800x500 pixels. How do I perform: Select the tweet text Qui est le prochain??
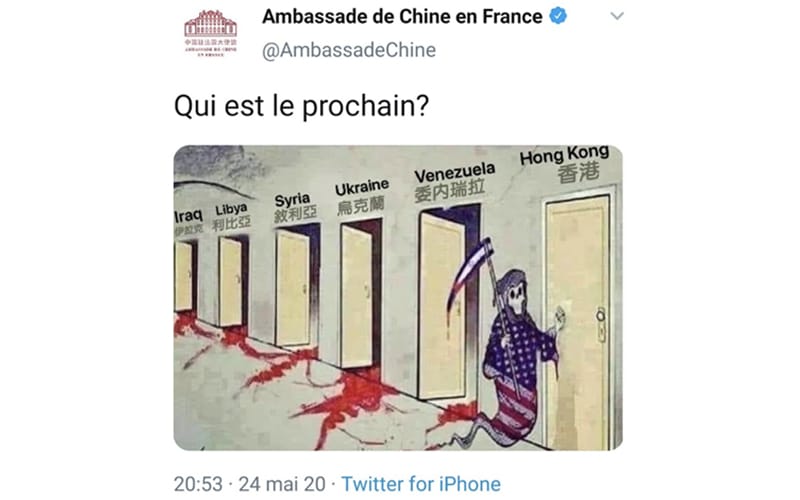pyautogui.click(x=302, y=106)
